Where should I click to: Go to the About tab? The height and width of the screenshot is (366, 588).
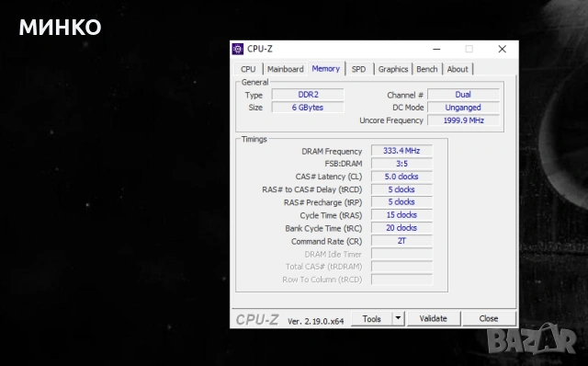458,69
